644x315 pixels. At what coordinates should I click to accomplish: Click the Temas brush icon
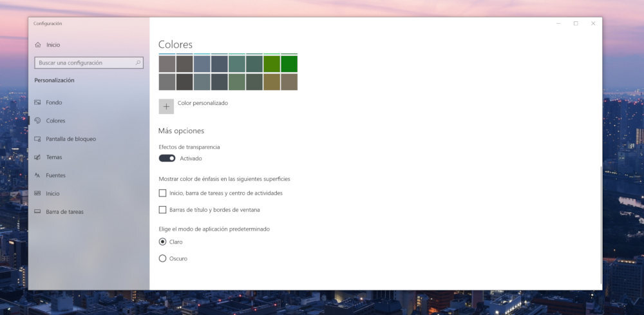coord(37,157)
